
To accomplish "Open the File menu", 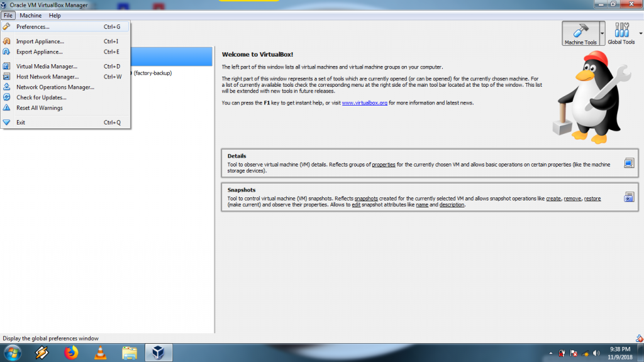I will click(x=8, y=15).
